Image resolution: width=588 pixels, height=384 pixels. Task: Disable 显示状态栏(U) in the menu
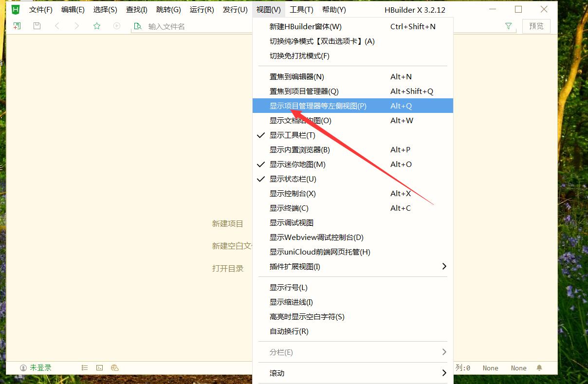point(293,179)
